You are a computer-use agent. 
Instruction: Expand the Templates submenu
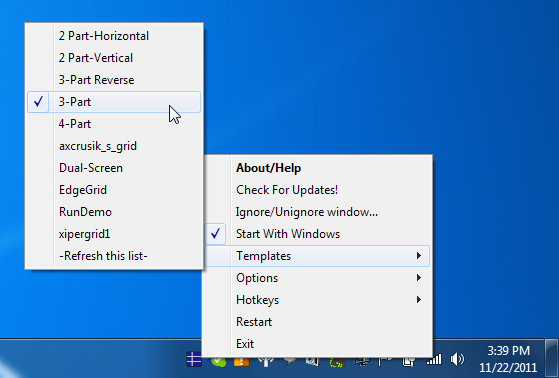317,256
